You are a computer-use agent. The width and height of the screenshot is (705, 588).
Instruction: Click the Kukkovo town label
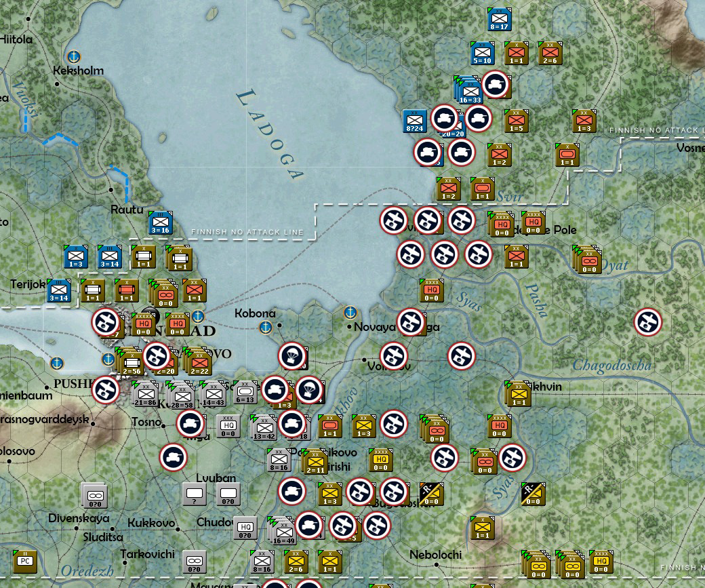[x=151, y=523]
